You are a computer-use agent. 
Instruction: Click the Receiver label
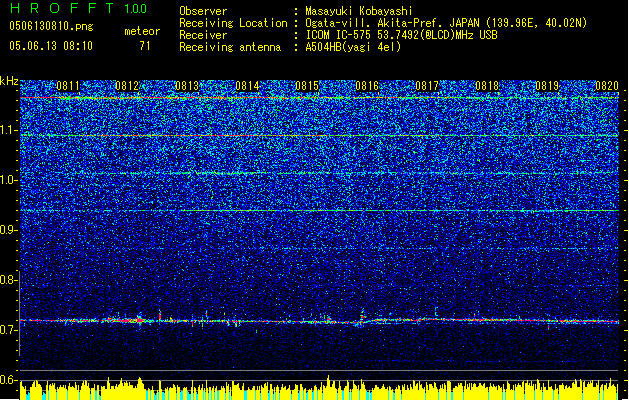203,35
